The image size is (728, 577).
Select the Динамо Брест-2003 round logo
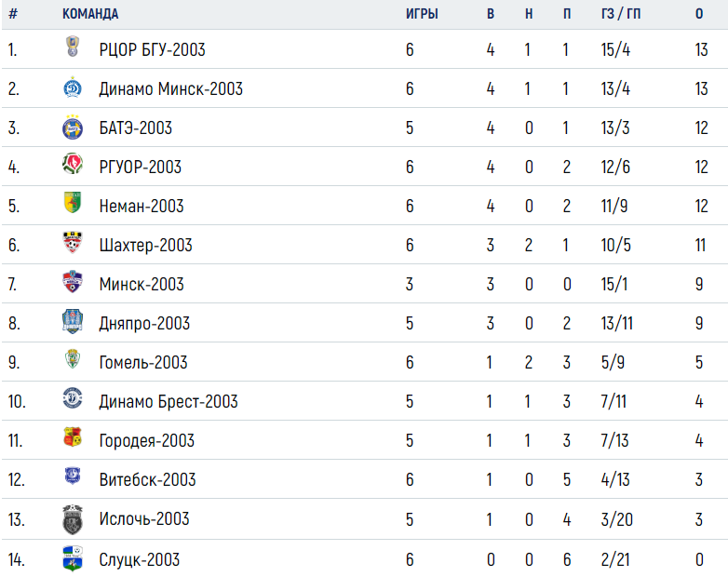(73, 397)
